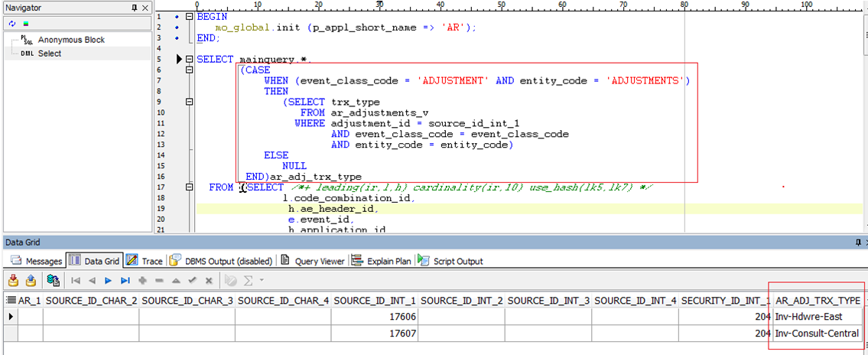The image size is (868, 355).
Task: Collapse the CASE fold on line 6
Action: click(189, 70)
